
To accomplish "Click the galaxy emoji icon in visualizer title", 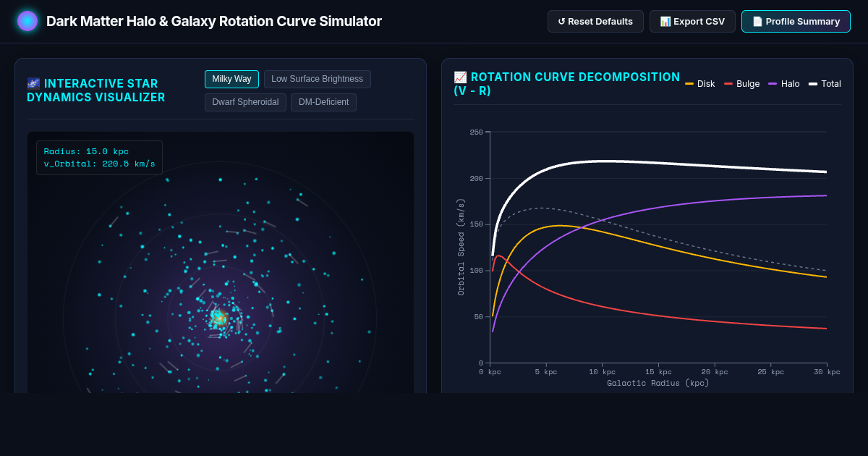I will click(33, 84).
